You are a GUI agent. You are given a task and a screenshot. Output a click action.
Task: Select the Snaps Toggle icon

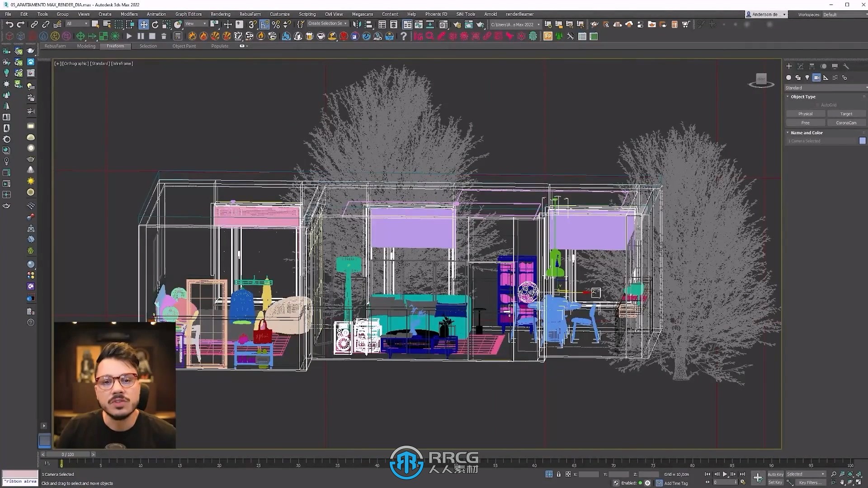tap(251, 24)
